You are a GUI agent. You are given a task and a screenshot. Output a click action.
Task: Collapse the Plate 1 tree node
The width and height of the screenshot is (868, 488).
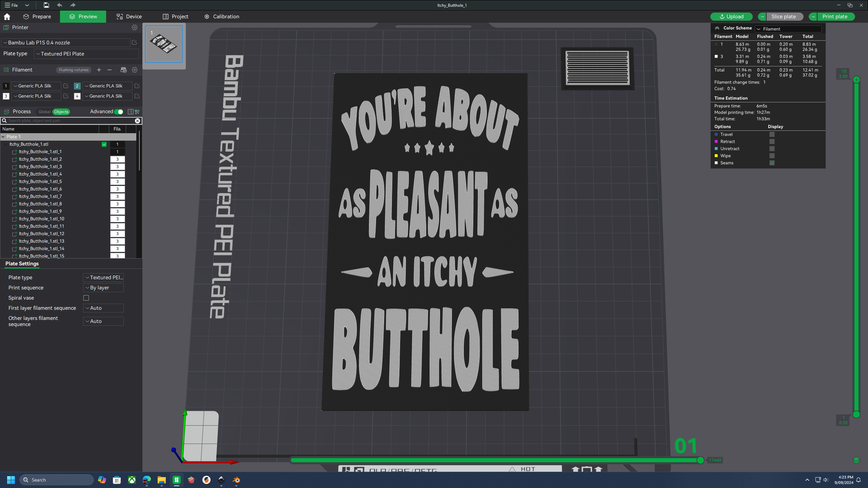click(3, 137)
